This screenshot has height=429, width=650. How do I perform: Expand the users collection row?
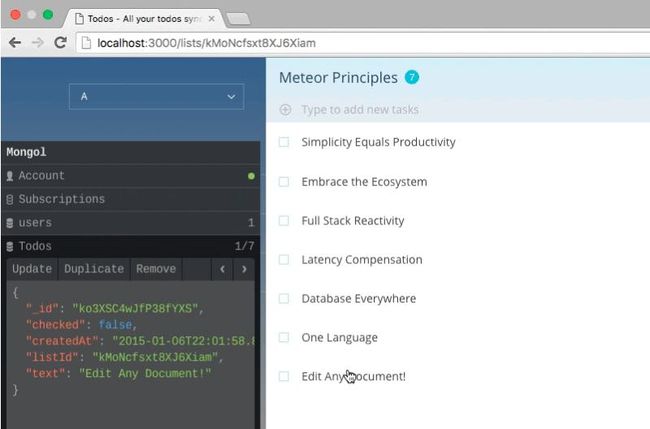(131, 223)
